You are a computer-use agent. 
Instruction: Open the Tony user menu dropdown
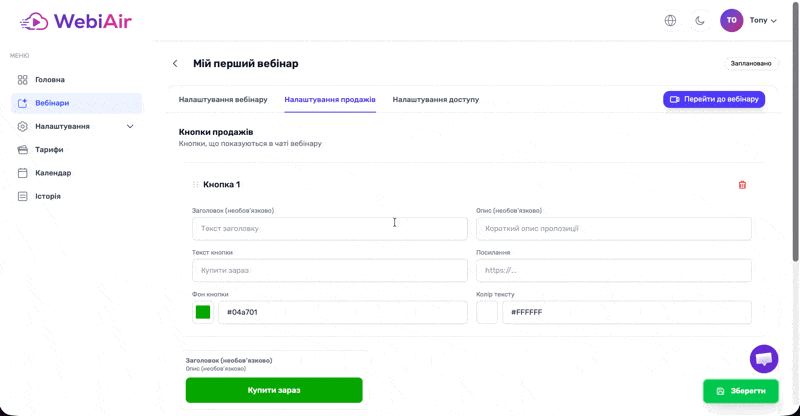(x=763, y=20)
